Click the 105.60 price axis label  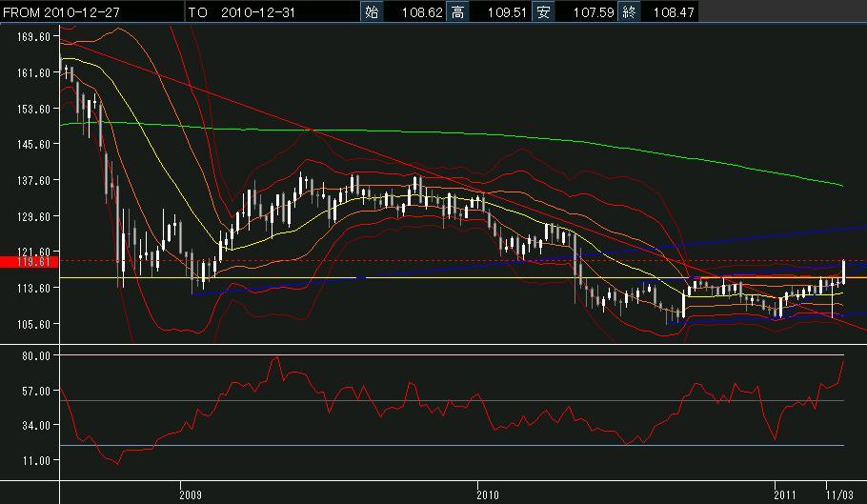coord(33,324)
